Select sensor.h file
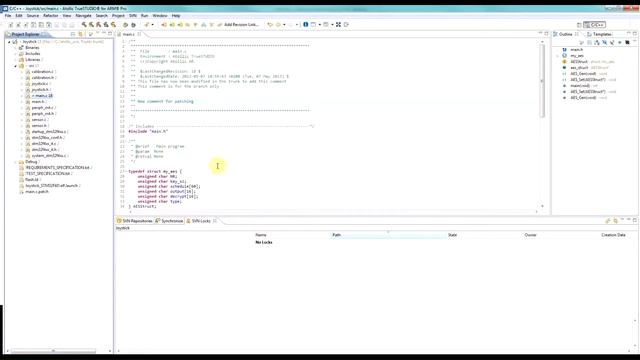The height and width of the screenshot is (360, 640). point(39,126)
